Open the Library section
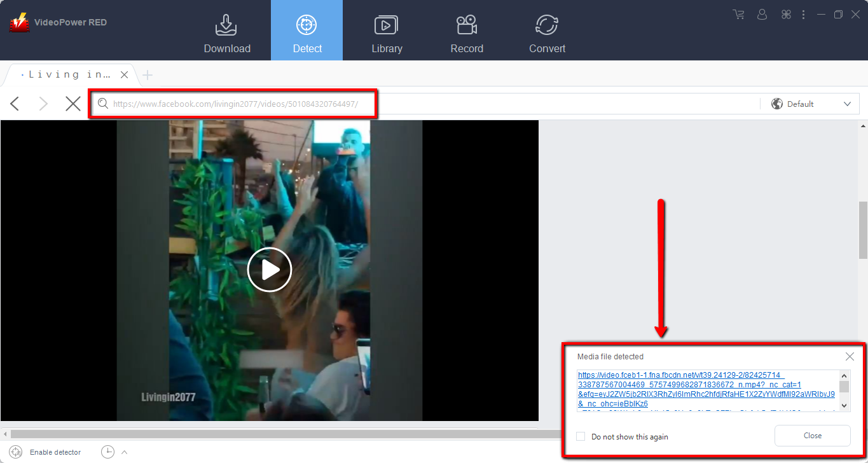 pos(387,24)
